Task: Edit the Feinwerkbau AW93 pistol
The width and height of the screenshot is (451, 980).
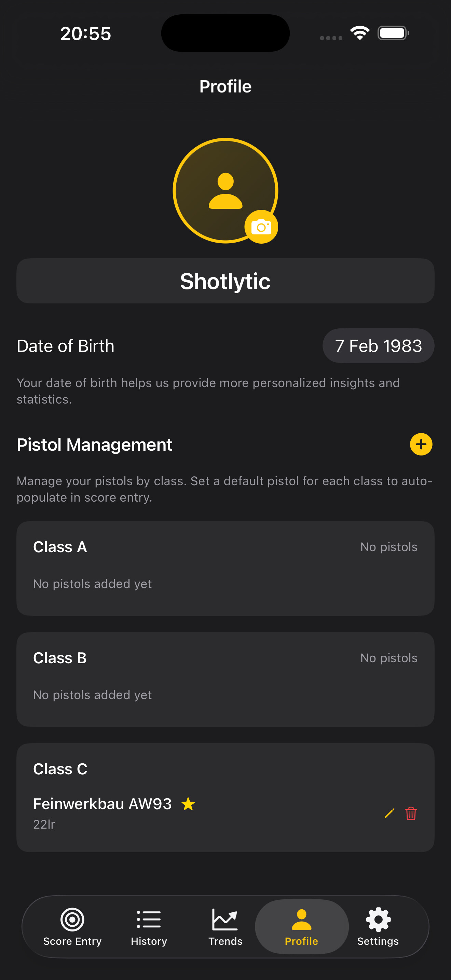Action: pyautogui.click(x=389, y=813)
